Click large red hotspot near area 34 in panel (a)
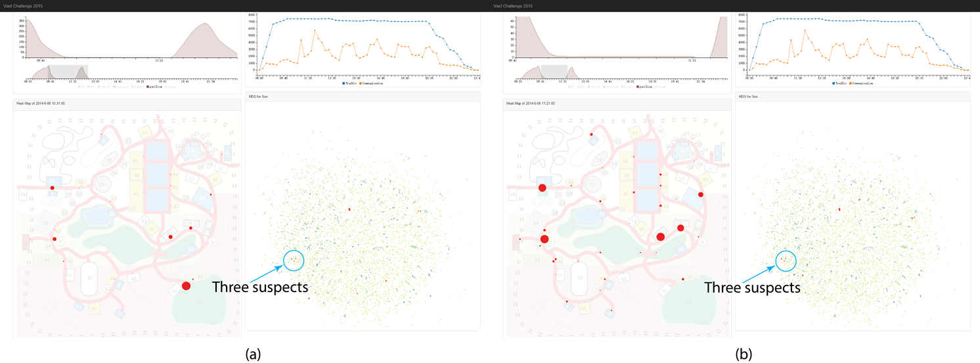This screenshot has width=980, height=363. (186, 286)
